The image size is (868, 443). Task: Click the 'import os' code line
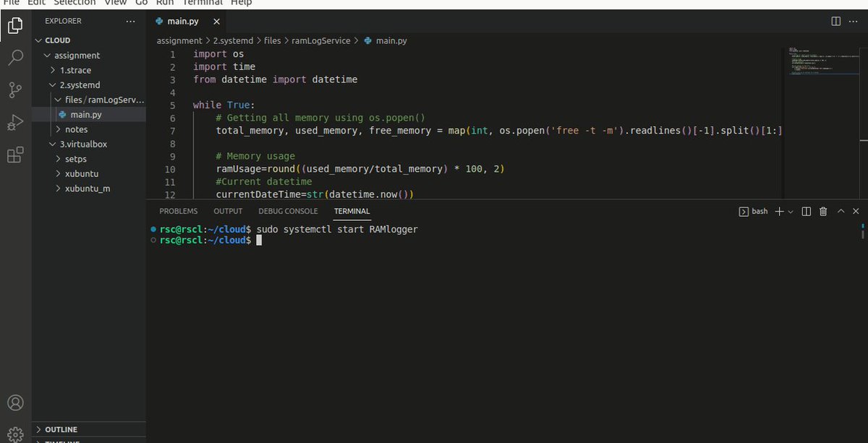pyautogui.click(x=218, y=54)
